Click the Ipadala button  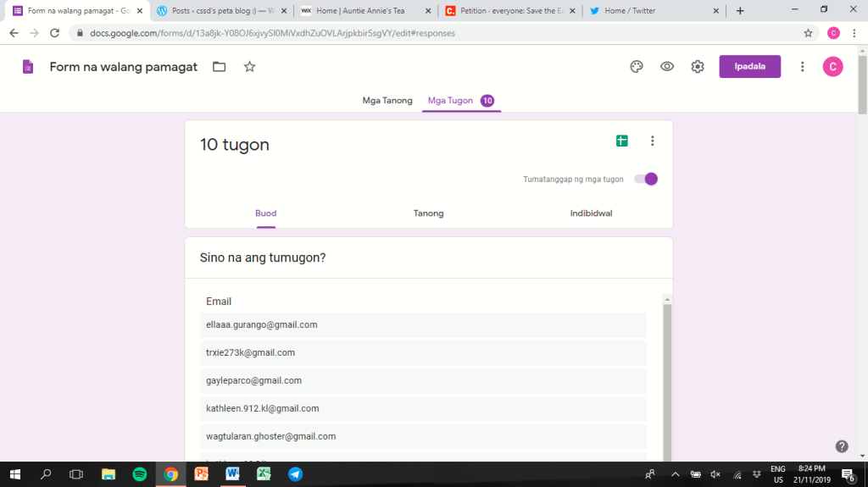749,67
